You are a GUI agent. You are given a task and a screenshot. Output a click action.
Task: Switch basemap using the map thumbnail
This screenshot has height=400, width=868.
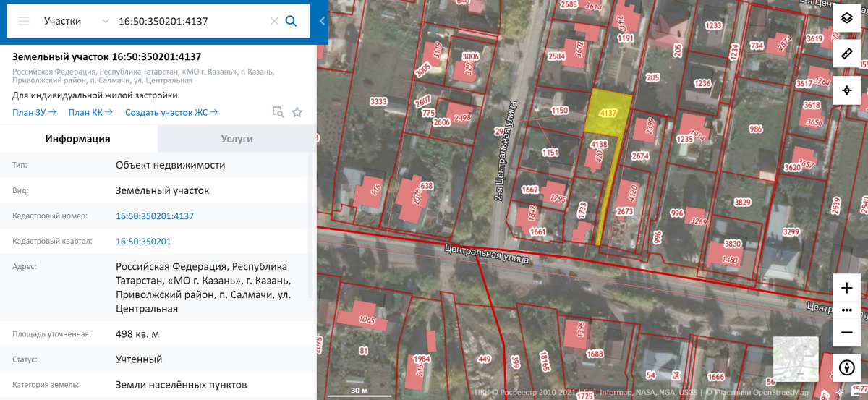(x=796, y=359)
